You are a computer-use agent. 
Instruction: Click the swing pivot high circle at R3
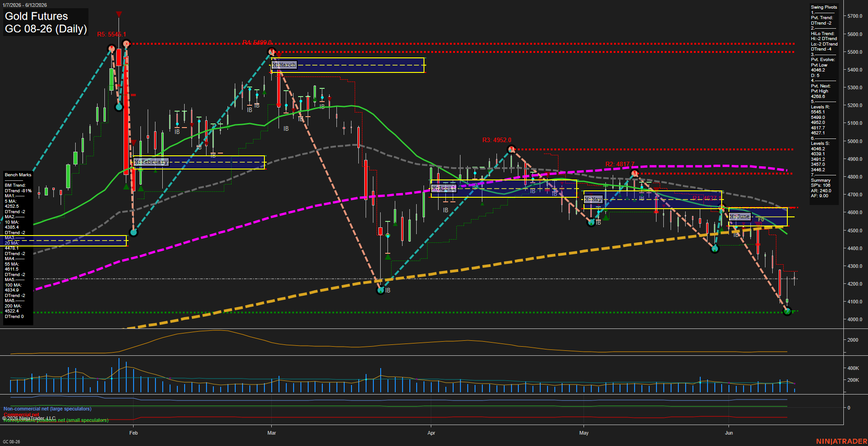pos(511,149)
